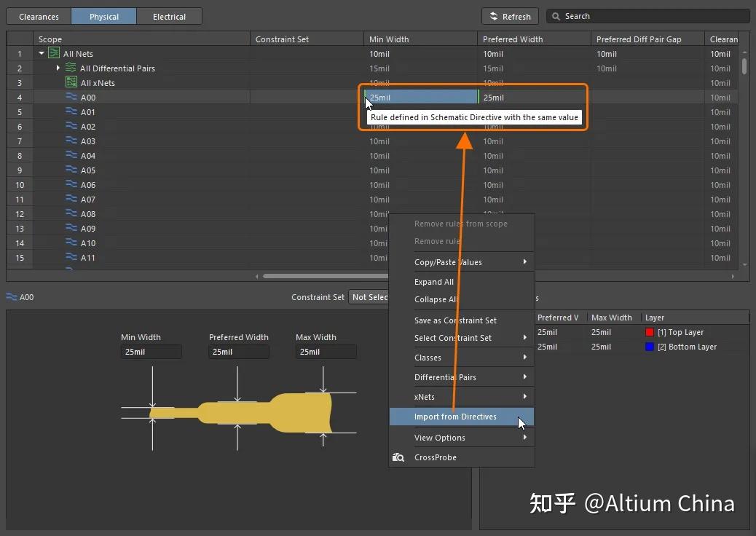
Task: Select the [2] Bottom Layer row
Action: (x=642, y=347)
